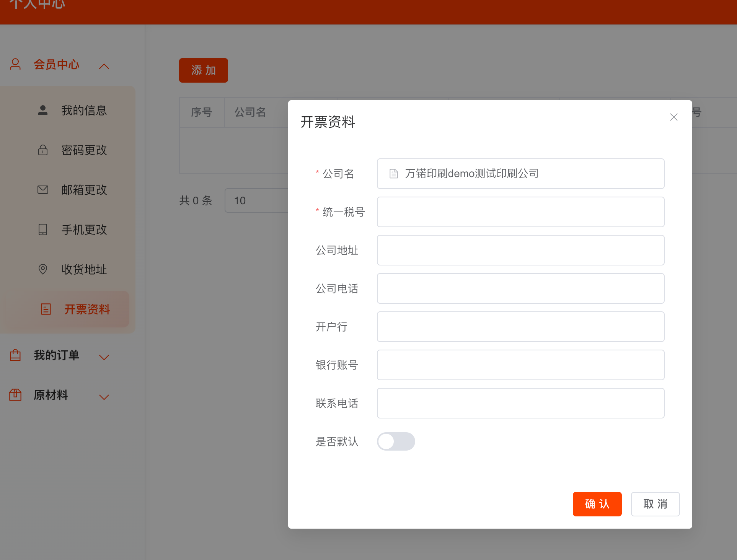Screen dimensions: 737x560
Task: Click the package box icon for 原材料
Action: tap(15, 395)
